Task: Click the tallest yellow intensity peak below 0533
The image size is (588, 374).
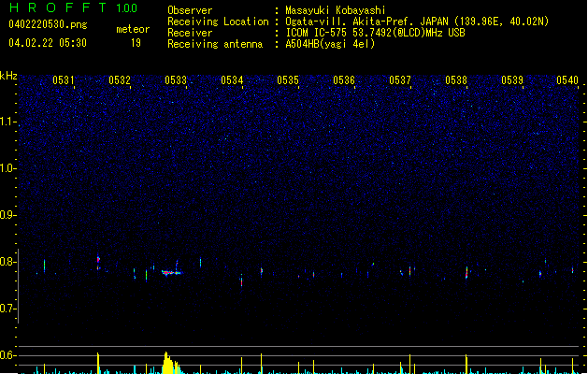Action: pos(166,363)
